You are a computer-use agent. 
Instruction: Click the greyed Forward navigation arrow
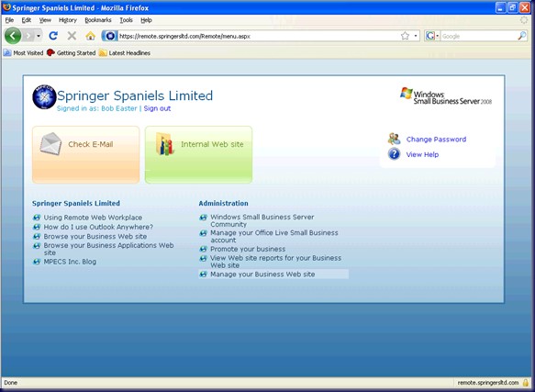click(x=28, y=36)
